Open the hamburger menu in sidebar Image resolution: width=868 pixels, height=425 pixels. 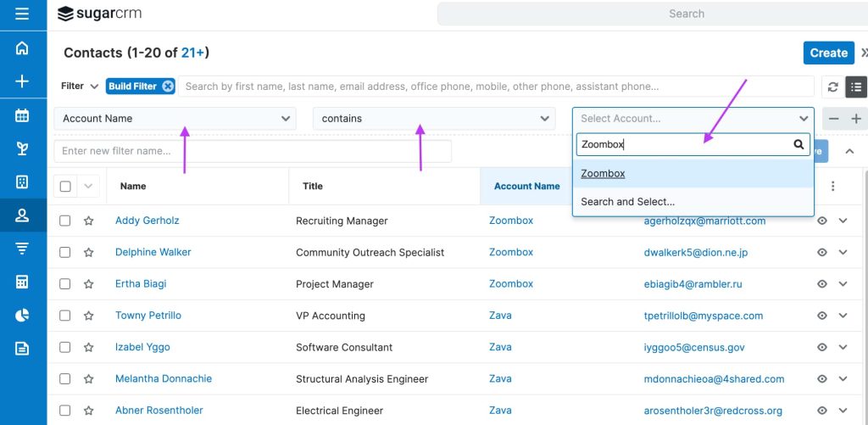pos(22,14)
